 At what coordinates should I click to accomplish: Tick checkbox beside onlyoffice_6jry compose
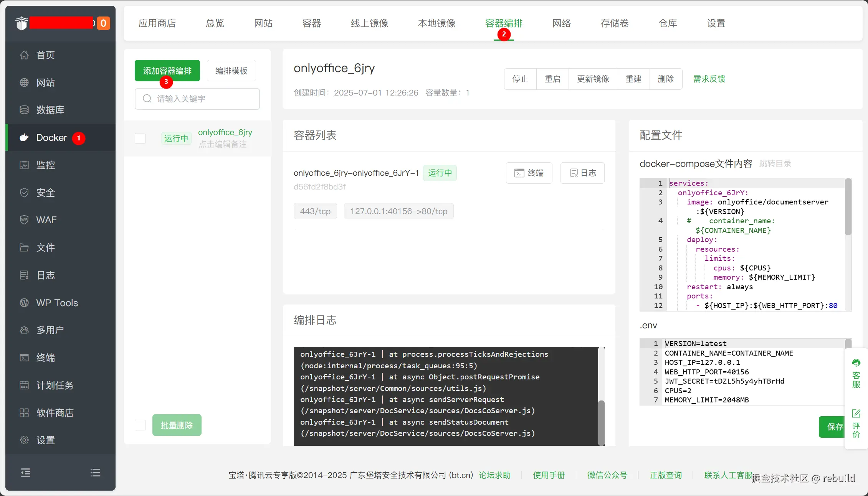click(x=140, y=138)
